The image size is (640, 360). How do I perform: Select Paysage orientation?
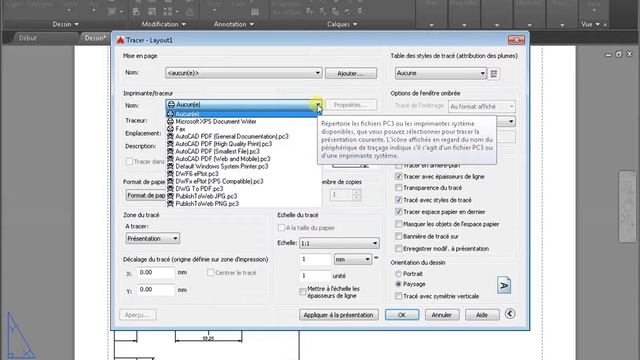(x=398, y=284)
